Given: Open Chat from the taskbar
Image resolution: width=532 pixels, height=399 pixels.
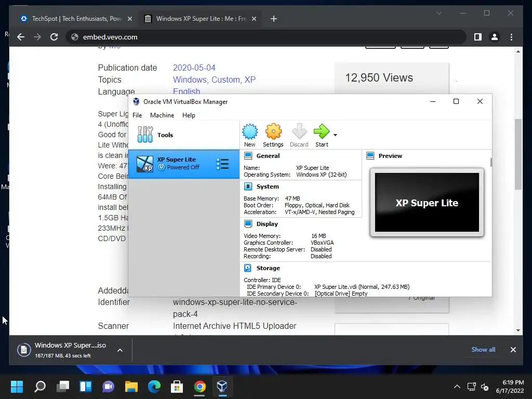Looking at the screenshot, I should [109, 386].
